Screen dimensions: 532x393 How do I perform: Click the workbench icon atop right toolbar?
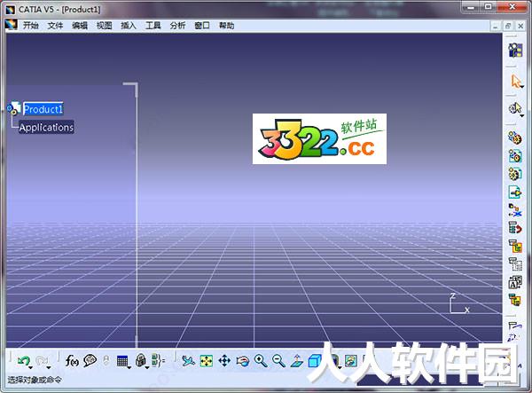pyautogui.click(x=515, y=50)
